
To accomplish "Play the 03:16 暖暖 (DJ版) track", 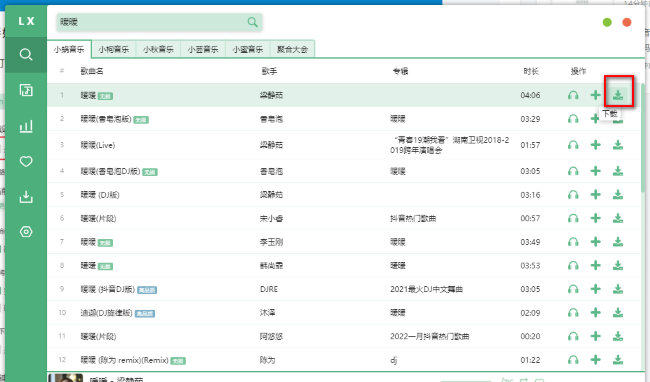I will (573, 195).
